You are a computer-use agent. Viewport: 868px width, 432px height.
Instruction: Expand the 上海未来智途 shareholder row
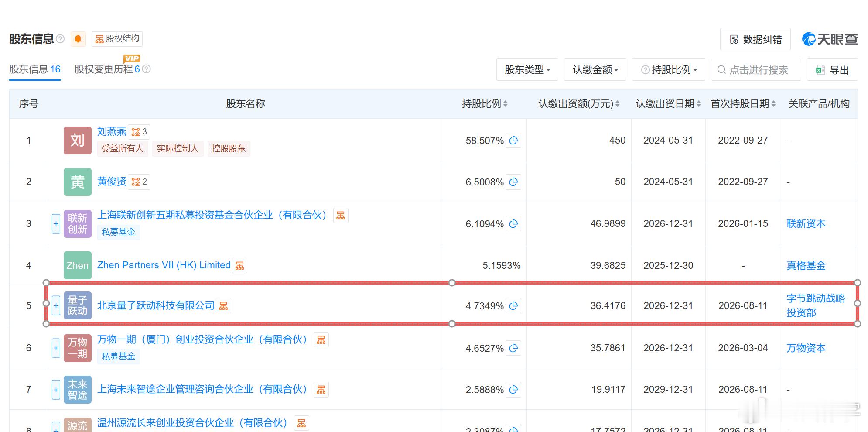[x=56, y=390]
